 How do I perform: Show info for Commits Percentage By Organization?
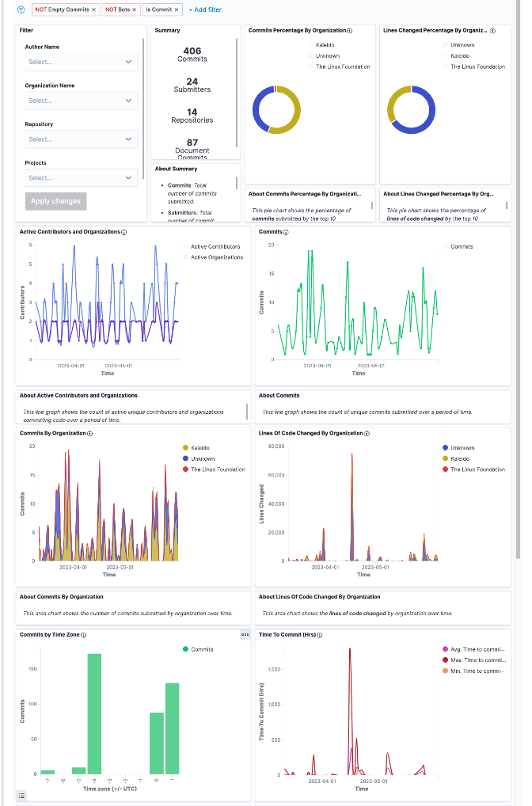[350, 31]
